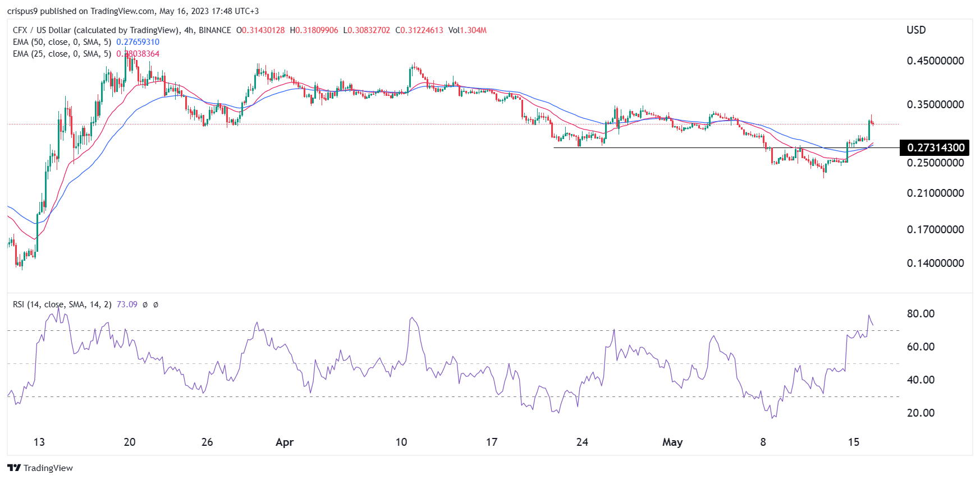Click the 8 date label on time axis
This screenshot has height=480, width=980.
click(x=763, y=442)
